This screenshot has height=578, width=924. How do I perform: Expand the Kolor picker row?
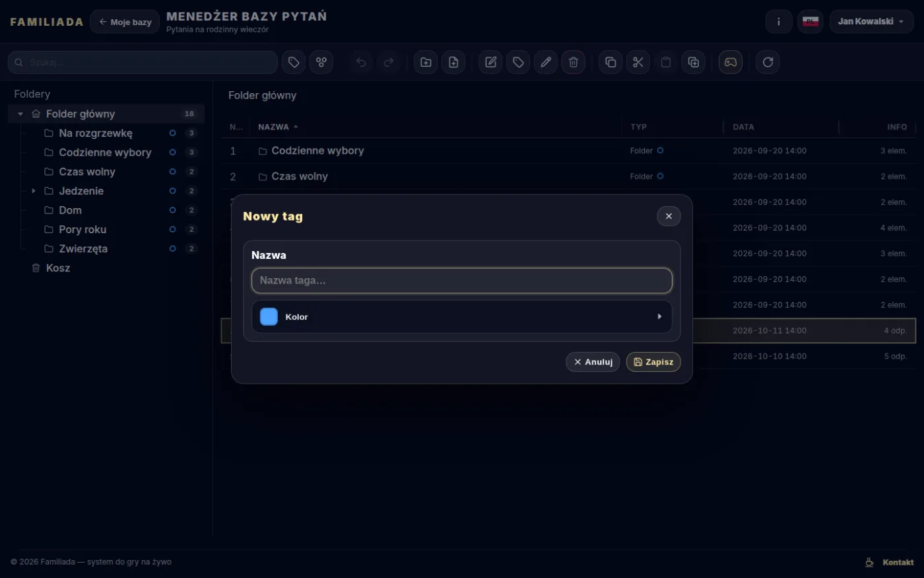tap(462, 317)
